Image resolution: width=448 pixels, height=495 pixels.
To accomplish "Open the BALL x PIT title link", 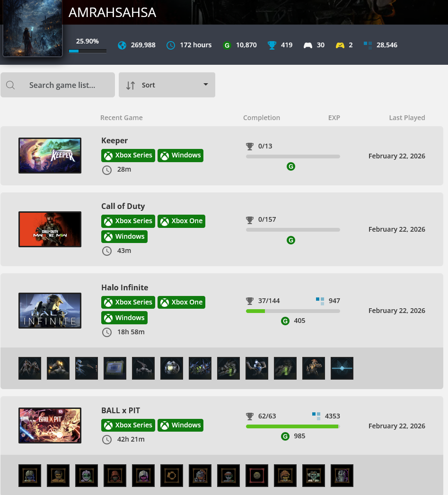I will point(120,410).
